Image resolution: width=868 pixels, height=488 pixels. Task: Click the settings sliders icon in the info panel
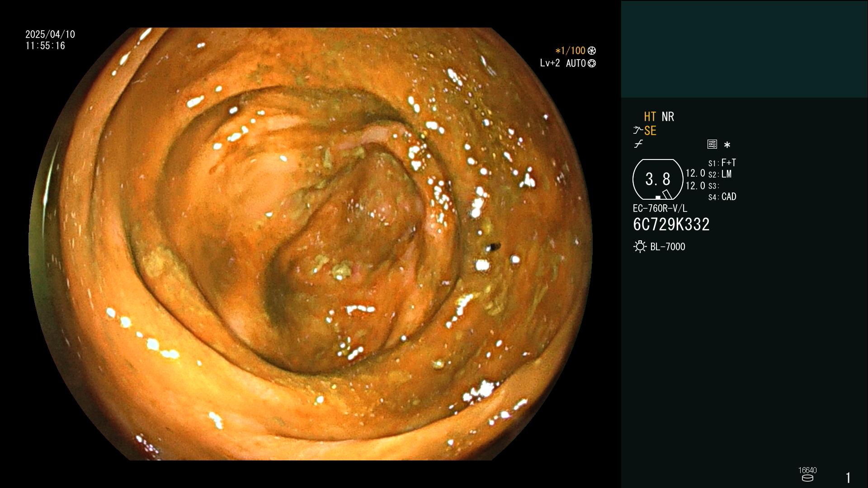pyautogui.click(x=712, y=144)
